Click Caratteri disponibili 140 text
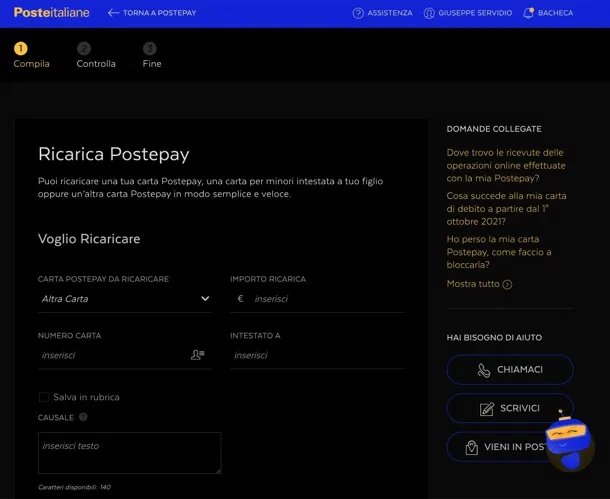The width and height of the screenshot is (610, 499). pyautogui.click(x=74, y=487)
